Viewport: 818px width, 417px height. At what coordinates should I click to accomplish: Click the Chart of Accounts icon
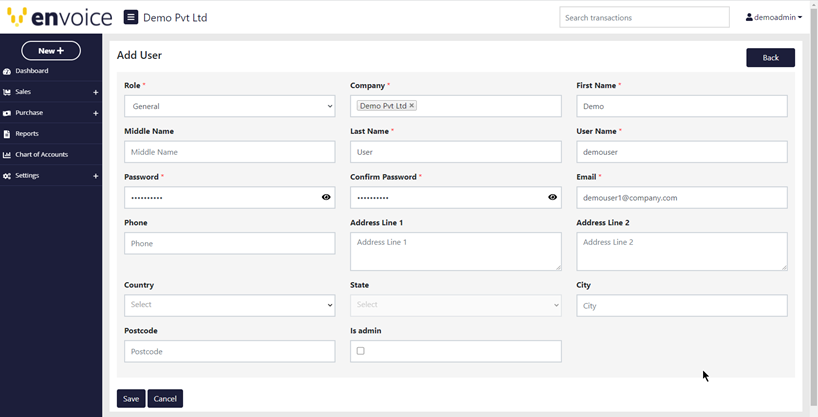(7, 155)
